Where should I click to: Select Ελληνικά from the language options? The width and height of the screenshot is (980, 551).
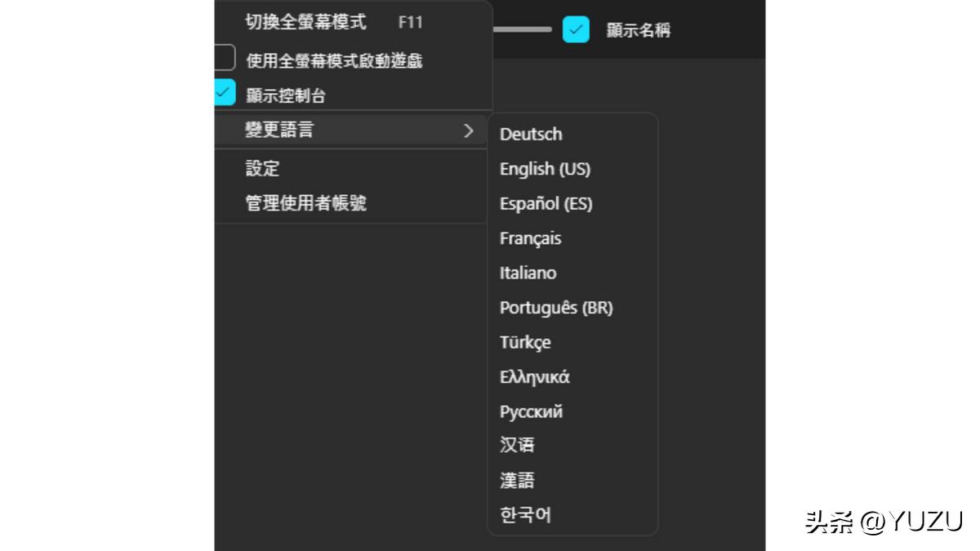(x=535, y=376)
